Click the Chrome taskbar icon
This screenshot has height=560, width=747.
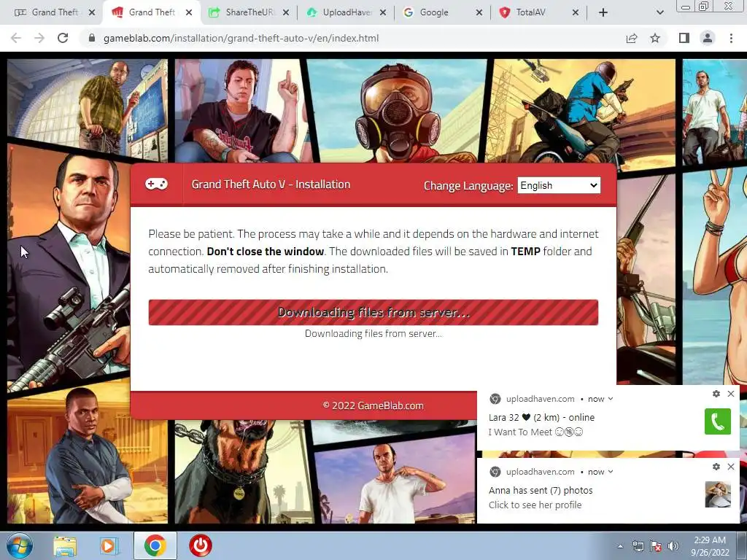[x=155, y=545]
